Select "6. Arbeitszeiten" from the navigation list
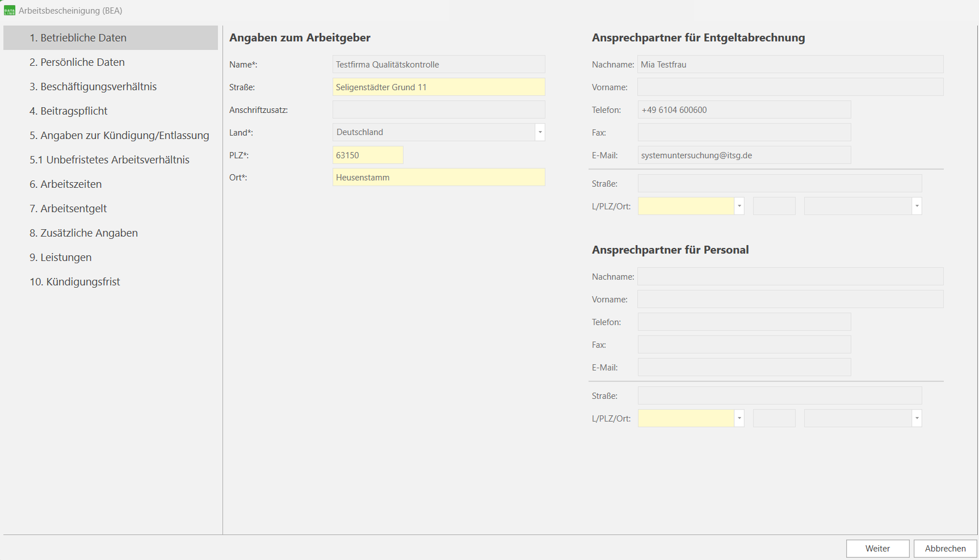 pyautogui.click(x=66, y=184)
